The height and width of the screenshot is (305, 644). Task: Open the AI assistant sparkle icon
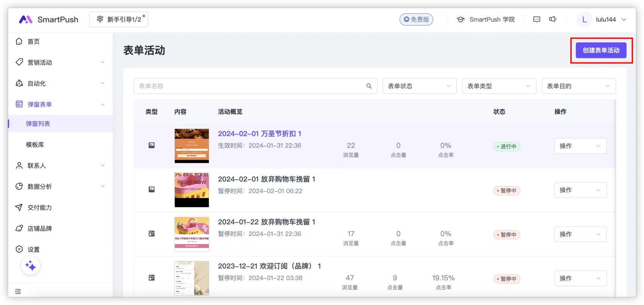pyautogui.click(x=31, y=266)
